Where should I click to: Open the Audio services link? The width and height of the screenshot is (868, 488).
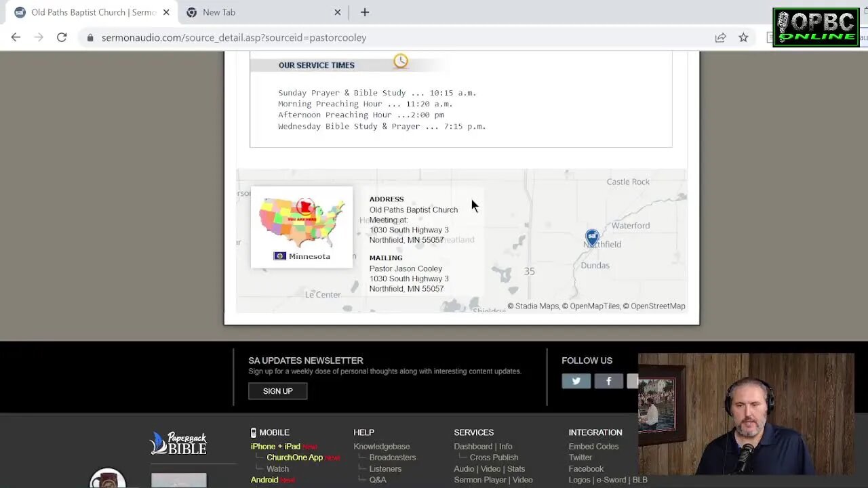tap(464, 469)
